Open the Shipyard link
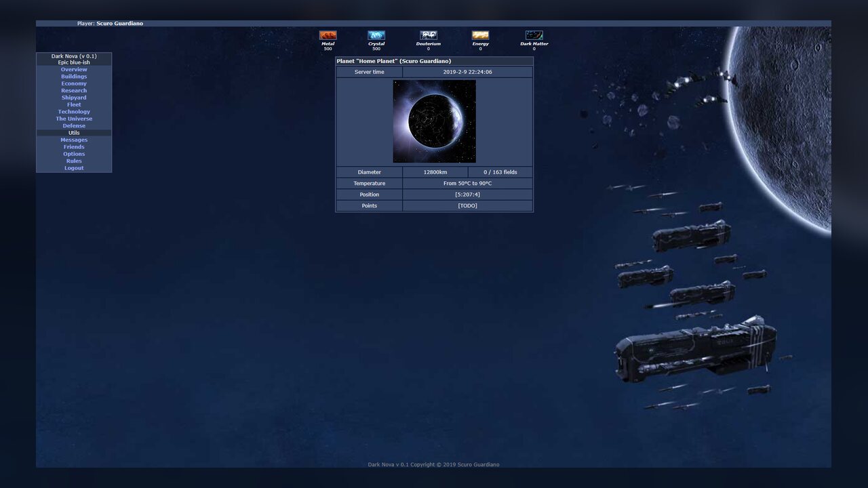The image size is (868, 488). click(74, 98)
